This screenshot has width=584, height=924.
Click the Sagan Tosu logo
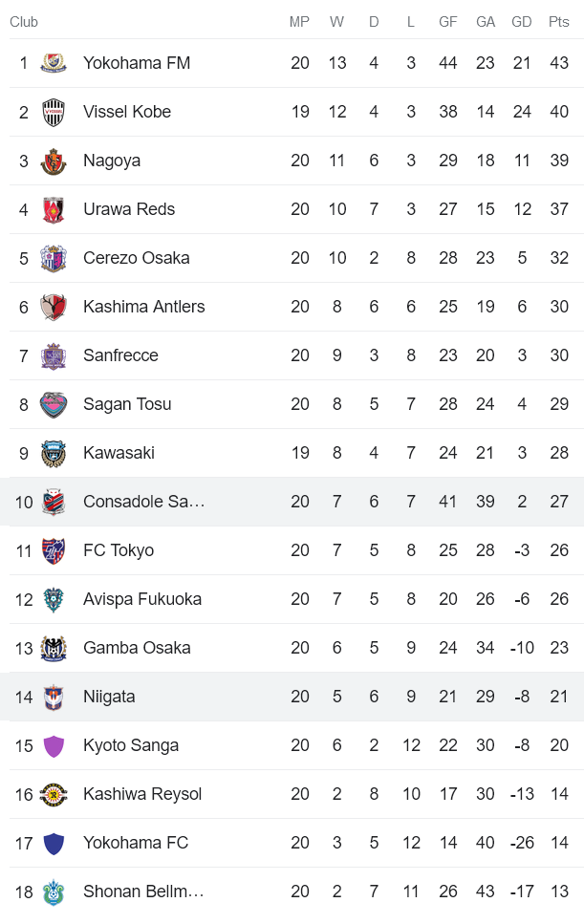[x=54, y=404]
